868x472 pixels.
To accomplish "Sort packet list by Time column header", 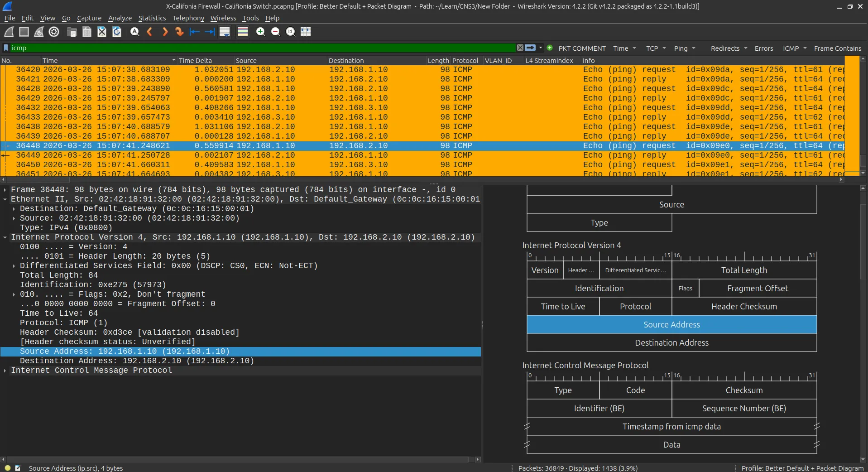I will pyautogui.click(x=109, y=60).
